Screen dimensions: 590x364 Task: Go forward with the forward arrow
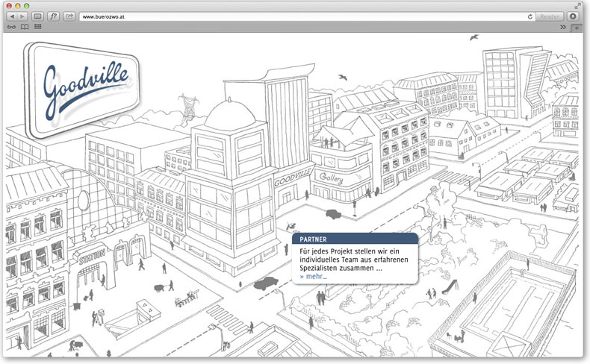pyautogui.click(x=22, y=16)
